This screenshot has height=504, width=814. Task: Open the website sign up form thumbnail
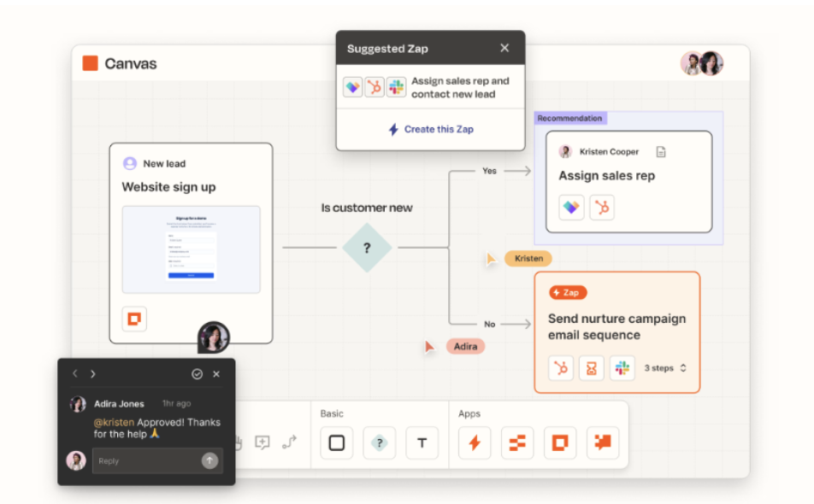coord(191,249)
